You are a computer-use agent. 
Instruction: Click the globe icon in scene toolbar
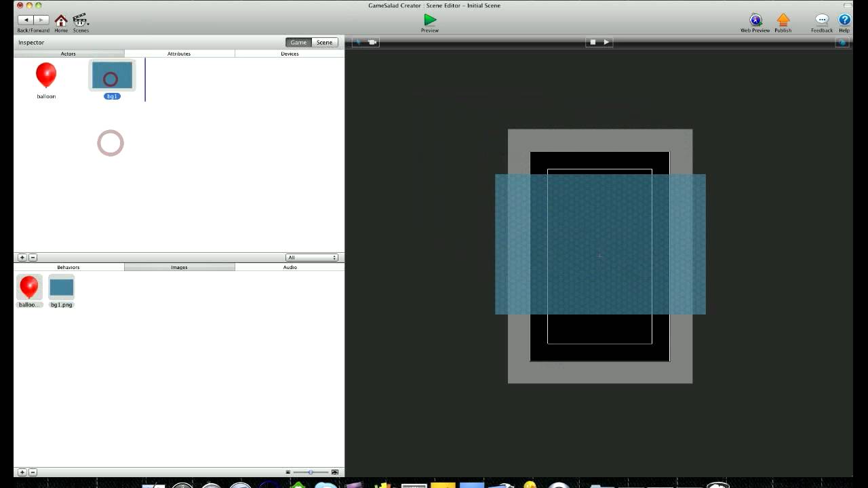[842, 42]
